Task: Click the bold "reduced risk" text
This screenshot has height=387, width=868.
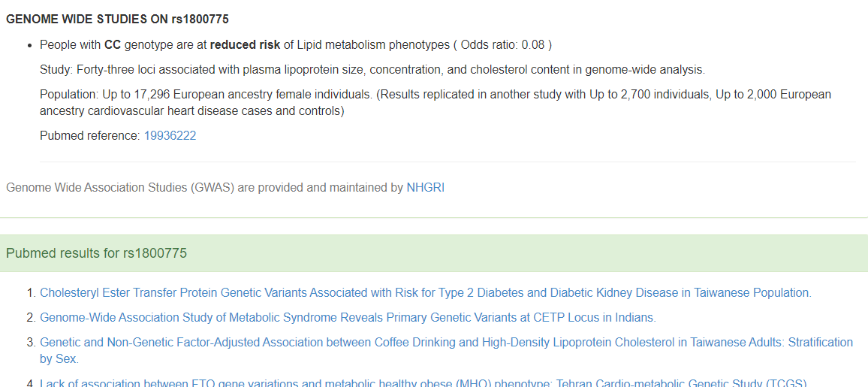Action: tap(245, 45)
